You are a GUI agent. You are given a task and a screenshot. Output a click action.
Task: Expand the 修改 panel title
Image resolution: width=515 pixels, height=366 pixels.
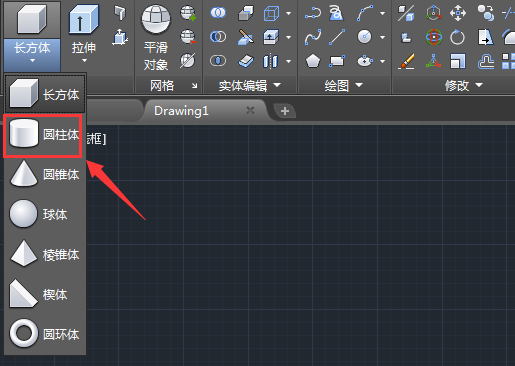pyautogui.click(x=464, y=86)
